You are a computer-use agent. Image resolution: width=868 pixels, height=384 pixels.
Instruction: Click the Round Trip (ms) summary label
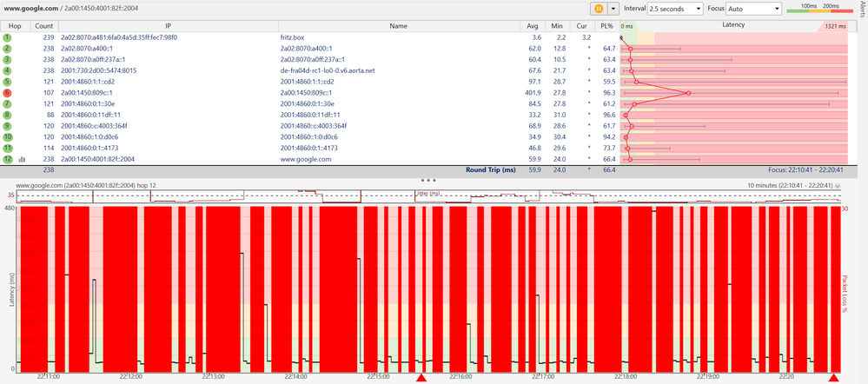pyautogui.click(x=489, y=170)
